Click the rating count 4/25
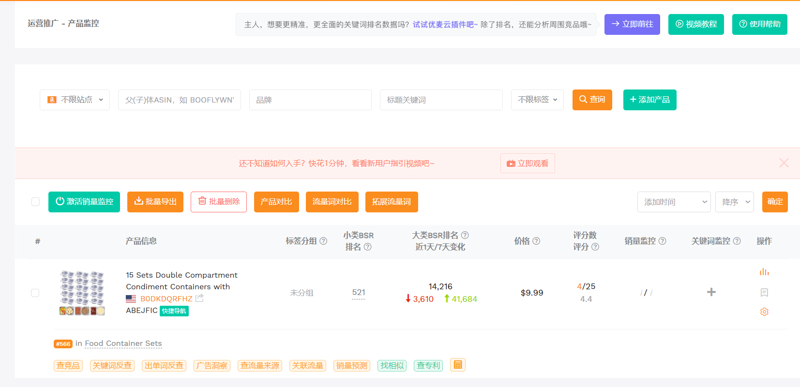The height and width of the screenshot is (387, 800). point(586,287)
